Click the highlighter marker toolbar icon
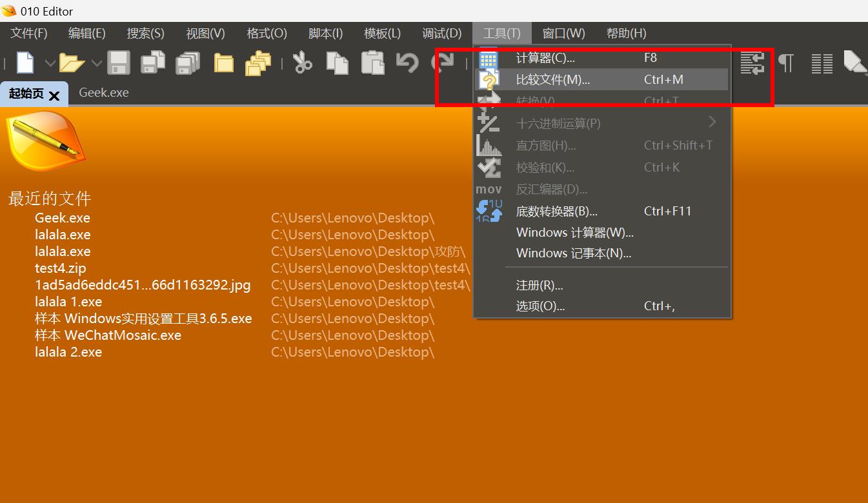The height and width of the screenshot is (503, 868). tap(854, 62)
